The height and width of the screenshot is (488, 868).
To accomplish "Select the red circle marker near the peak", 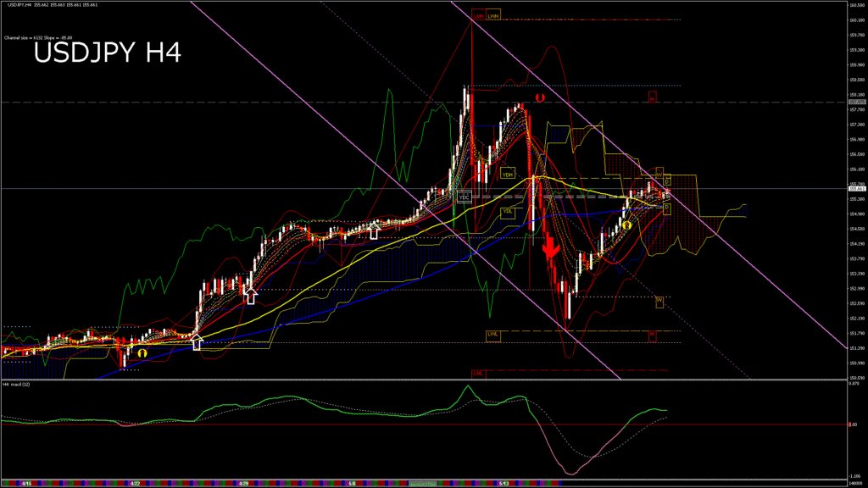I will coord(538,98).
